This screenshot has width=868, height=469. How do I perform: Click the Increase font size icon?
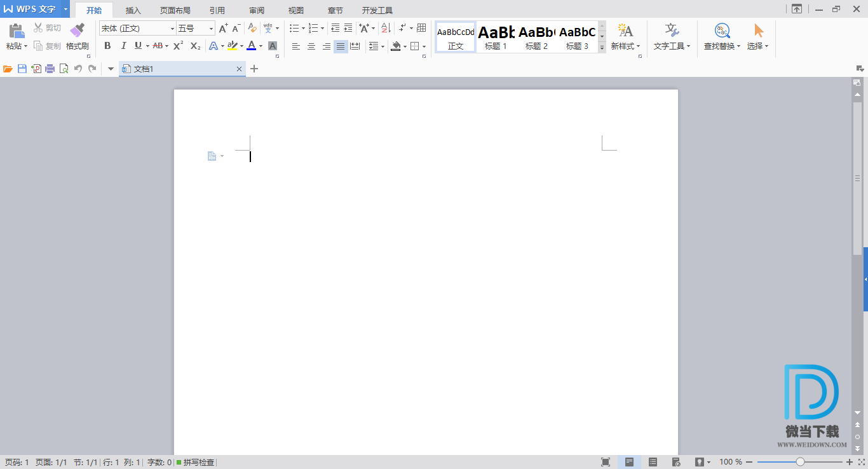point(223,29)
